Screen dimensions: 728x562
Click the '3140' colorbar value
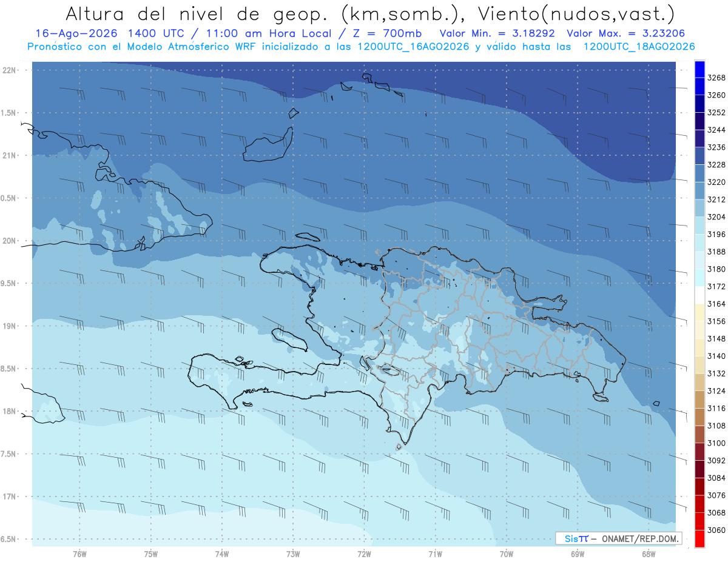pyautogui.click(x=716, y=356)
